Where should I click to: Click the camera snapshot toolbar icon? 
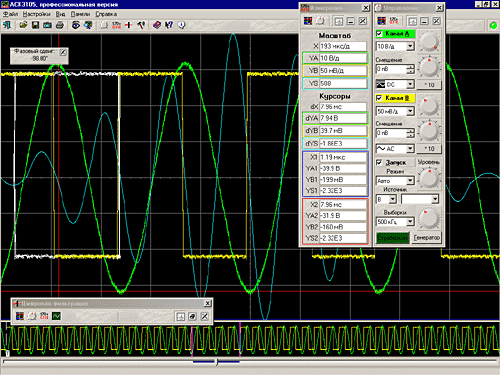click(47, 25)
